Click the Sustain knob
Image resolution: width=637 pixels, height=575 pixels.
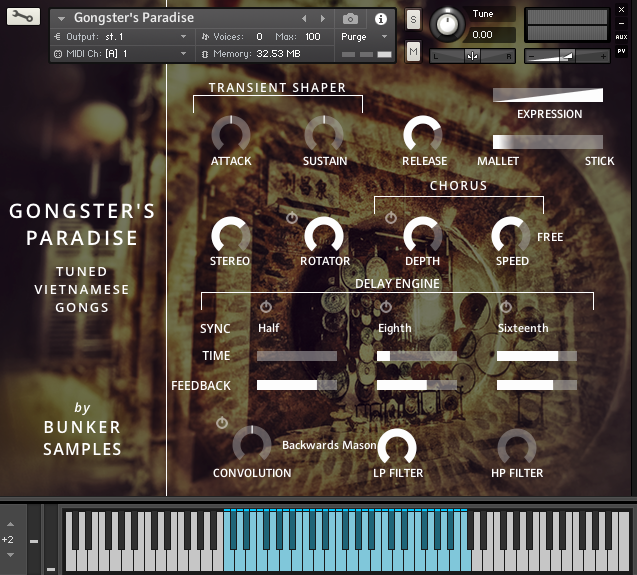click(x=324, y=135)
